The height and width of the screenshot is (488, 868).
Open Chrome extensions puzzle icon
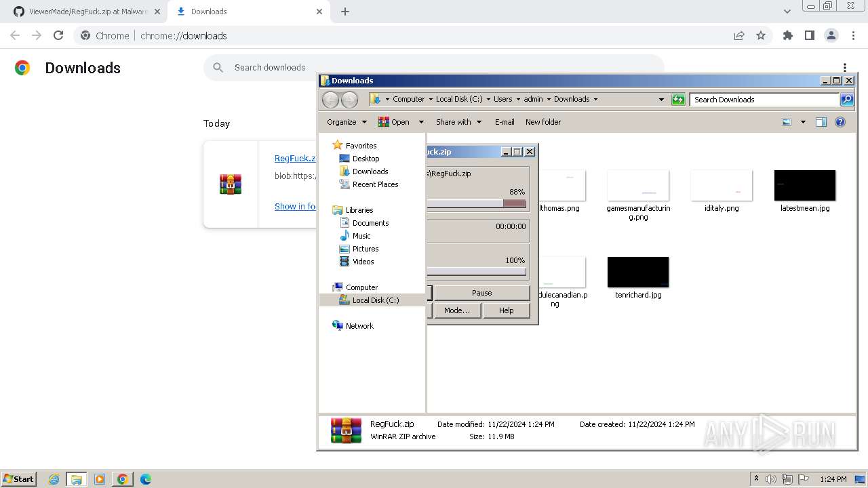(x=787, y=35)
